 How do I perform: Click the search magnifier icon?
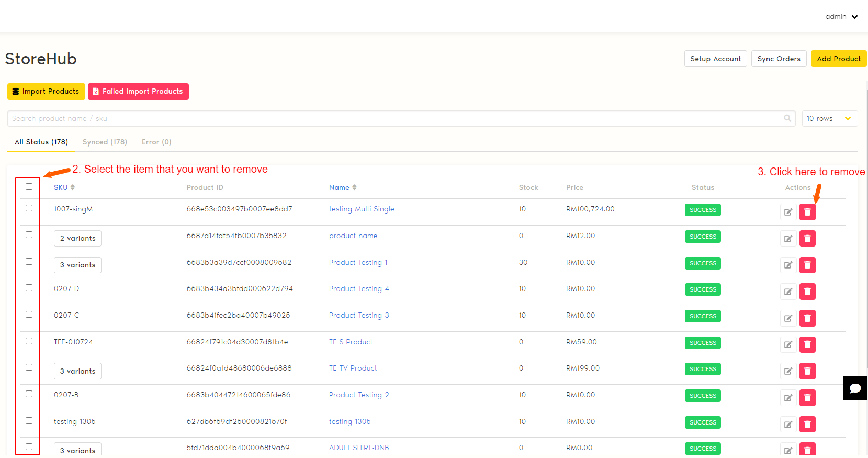pos(787,118)
